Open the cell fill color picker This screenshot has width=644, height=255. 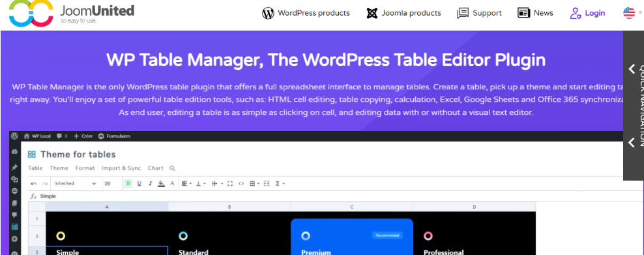pos(162,183)
